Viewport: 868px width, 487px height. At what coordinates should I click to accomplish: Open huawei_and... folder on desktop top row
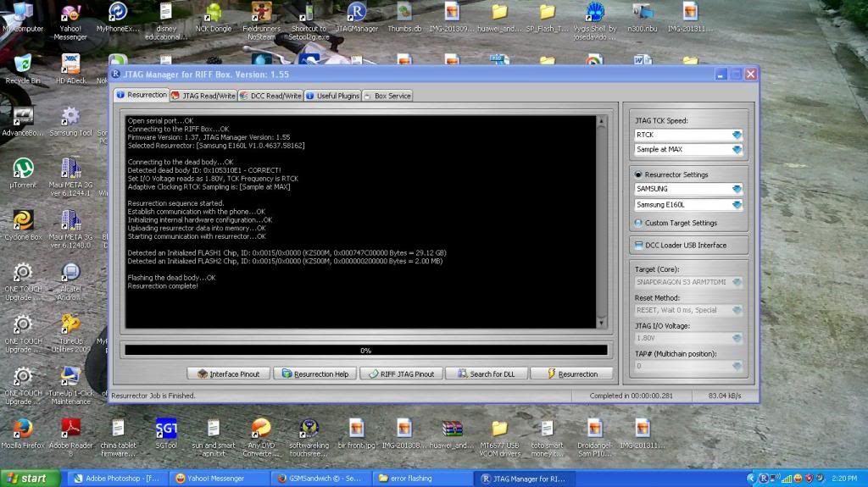pos(500,19)
